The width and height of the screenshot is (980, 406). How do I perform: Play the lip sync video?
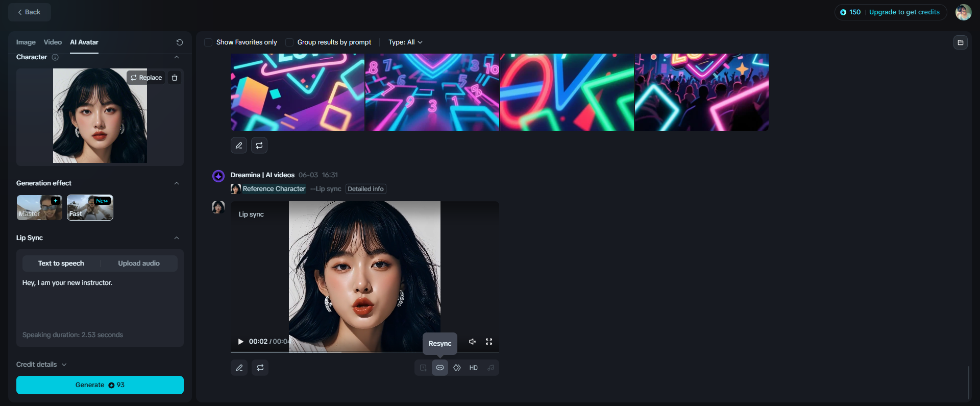click(x=240, y=342)
